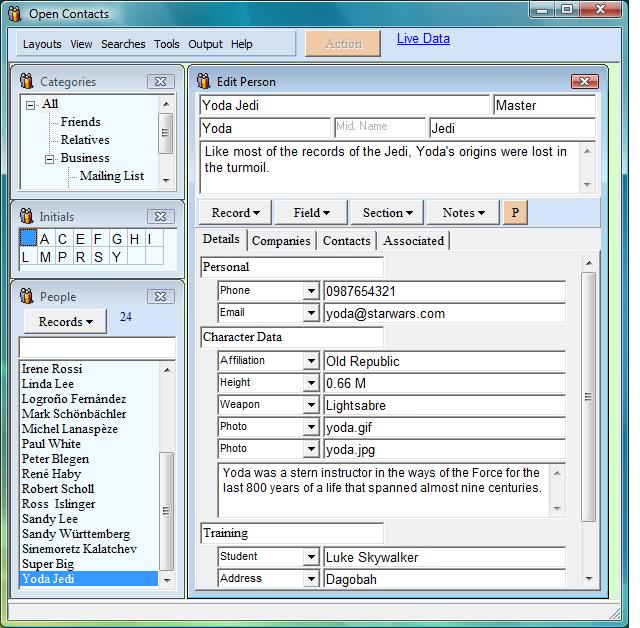Open the Records dropdown in People

point(65,322)
